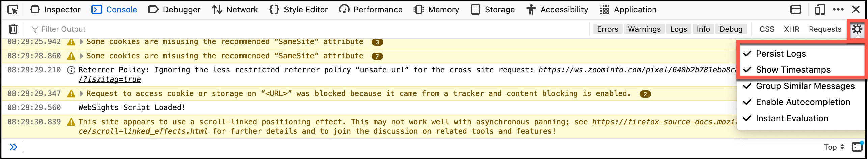Switch to multi-line editor mode icon
868x159 pixels.
pyautogui.click(x=857, y=147)
